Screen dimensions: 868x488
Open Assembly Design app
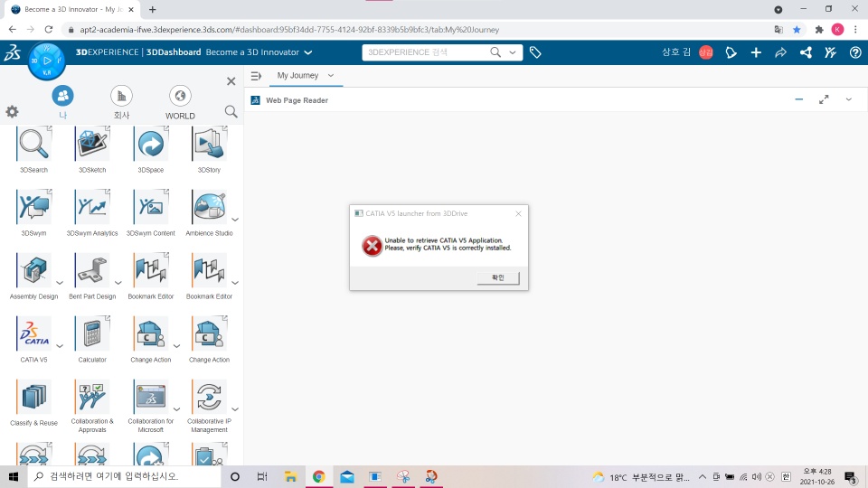[33, 270]
